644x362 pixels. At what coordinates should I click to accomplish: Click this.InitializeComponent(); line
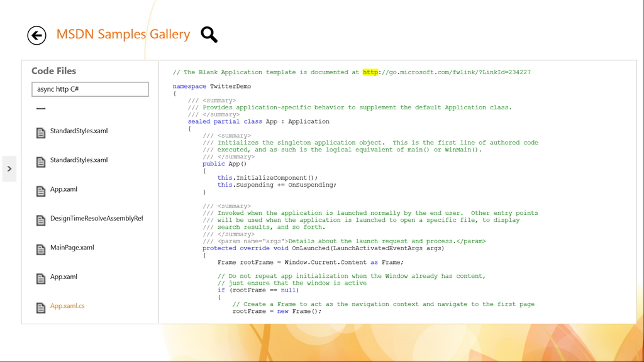(267, 178)
